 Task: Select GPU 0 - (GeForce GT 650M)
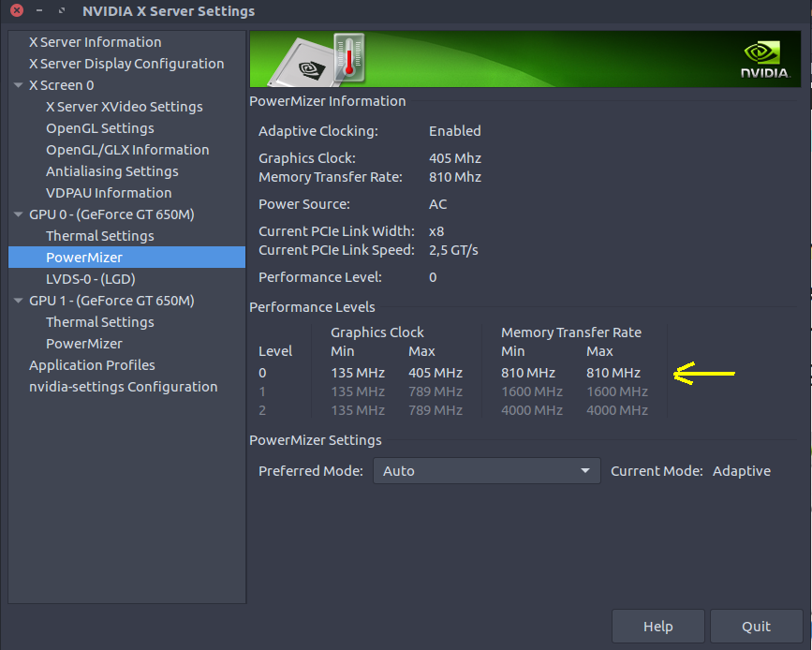pyautogui.click(x=111, y=214)
